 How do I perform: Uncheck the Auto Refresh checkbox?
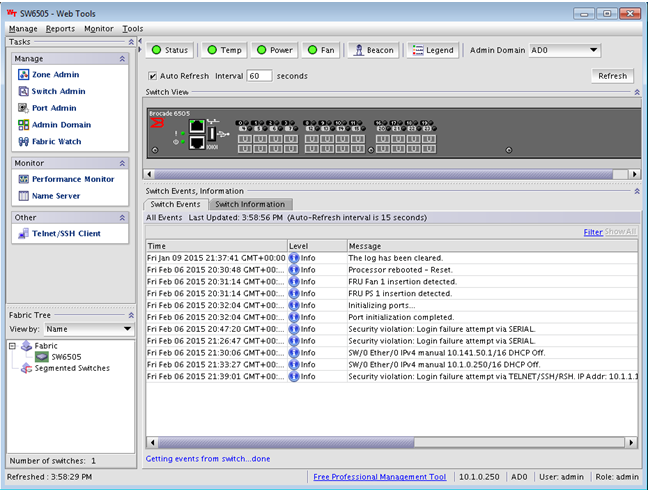[153, 76]
